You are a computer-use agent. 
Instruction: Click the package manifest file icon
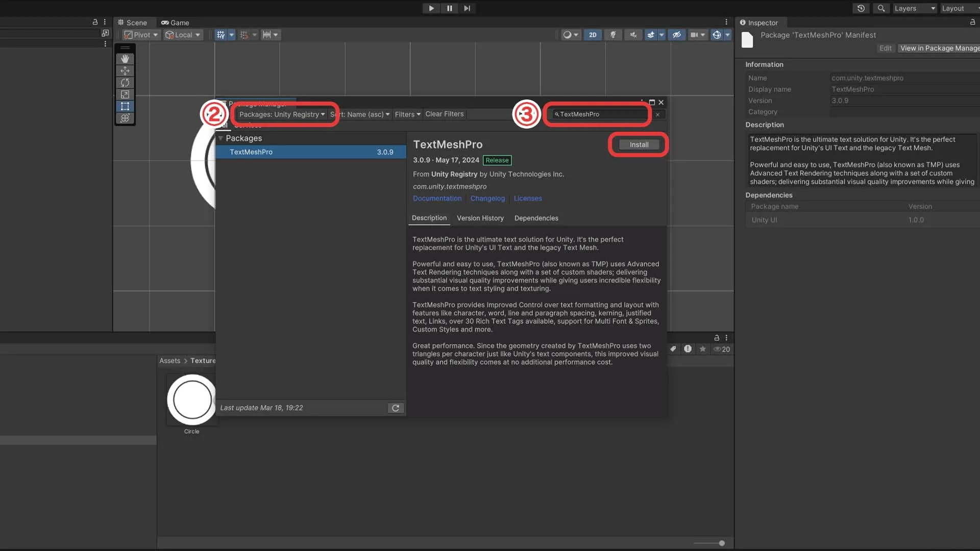[x=747, y=40]
